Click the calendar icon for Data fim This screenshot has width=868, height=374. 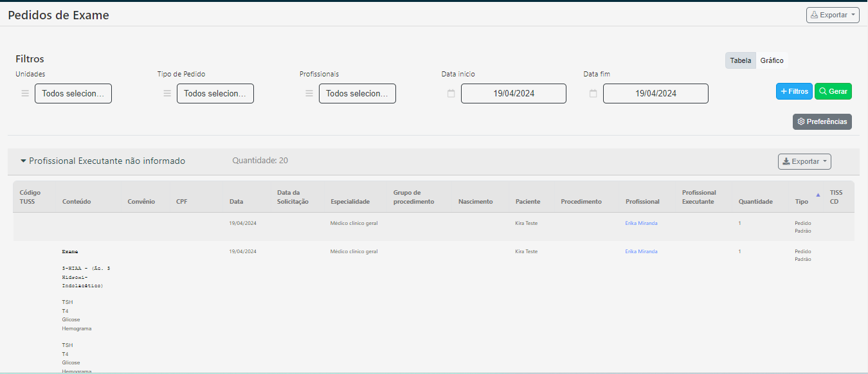(593, 94)
